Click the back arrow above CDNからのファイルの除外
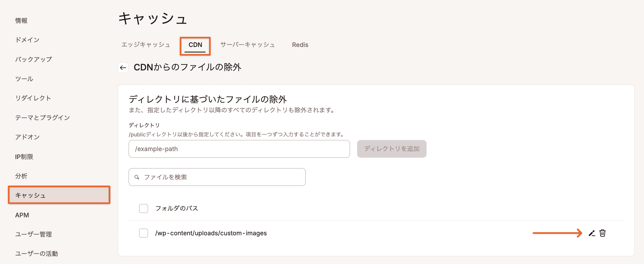 [x=123, y=67]
